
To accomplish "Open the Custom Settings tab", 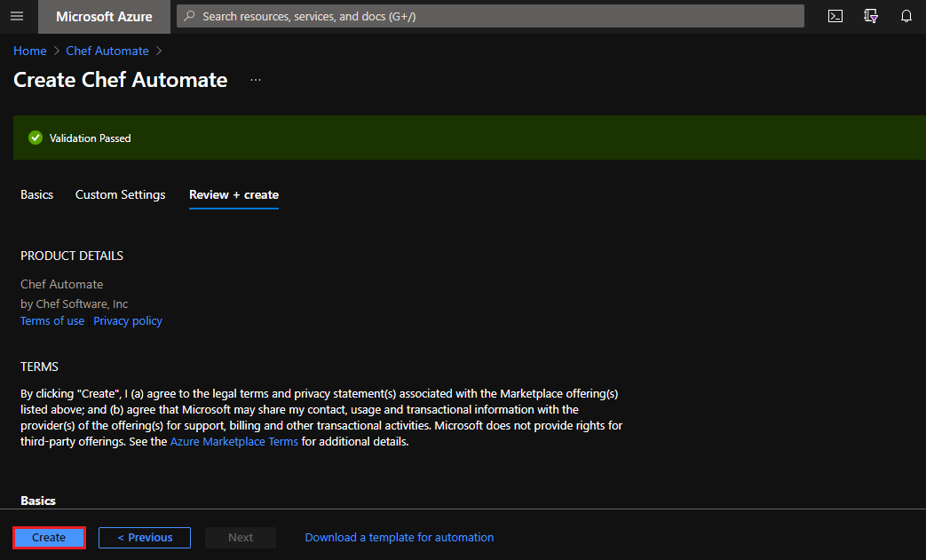I will (x=120, y=194).
